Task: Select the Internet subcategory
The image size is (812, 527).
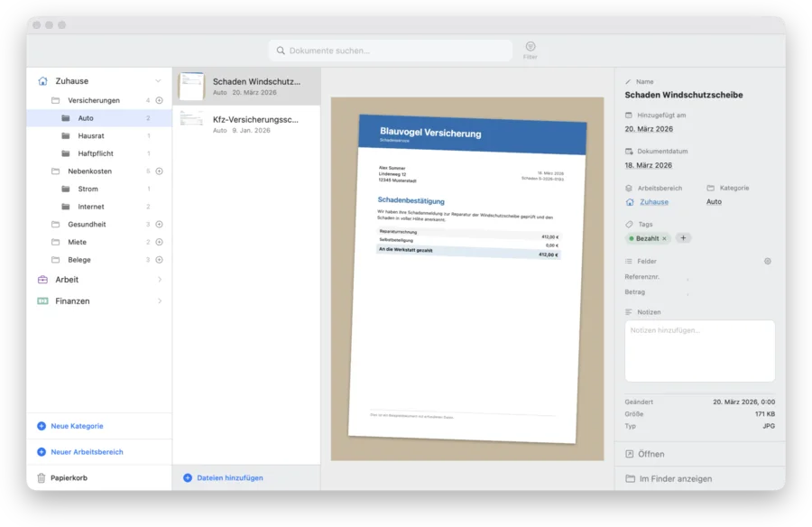Action: [99, 207]
